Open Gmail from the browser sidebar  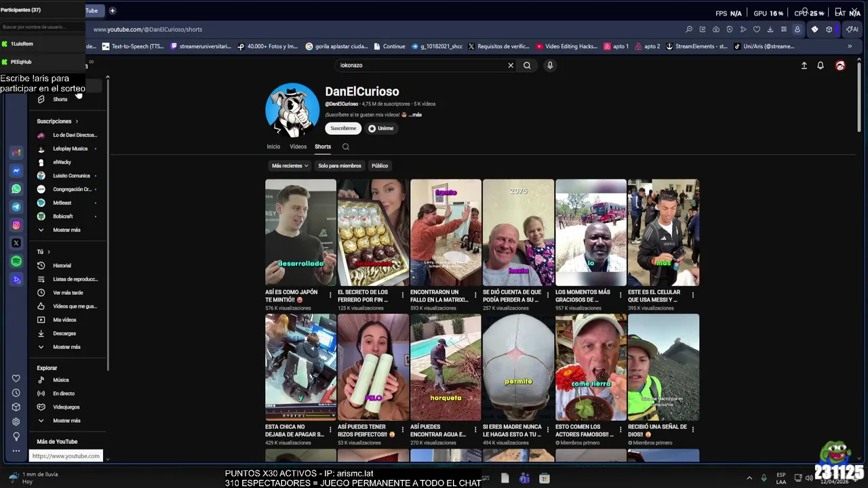(x=16, y=152)
